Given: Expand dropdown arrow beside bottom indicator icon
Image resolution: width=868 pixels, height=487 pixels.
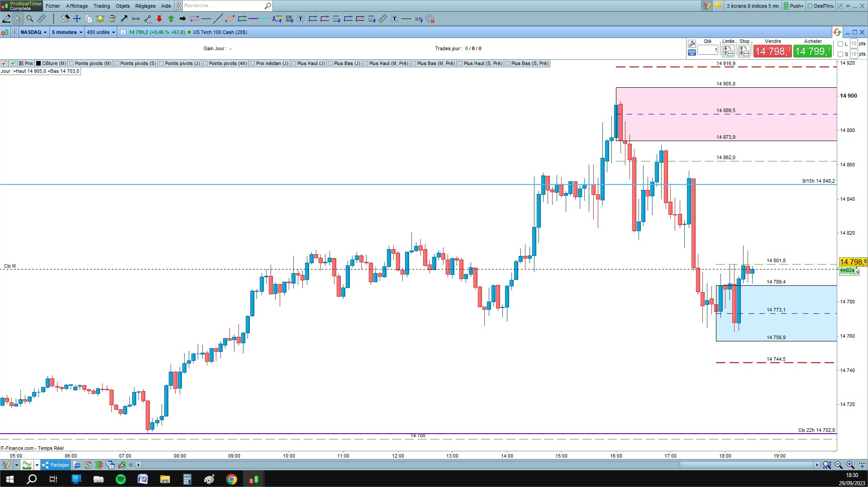Looking at the screenshot, I should [37, 465].
